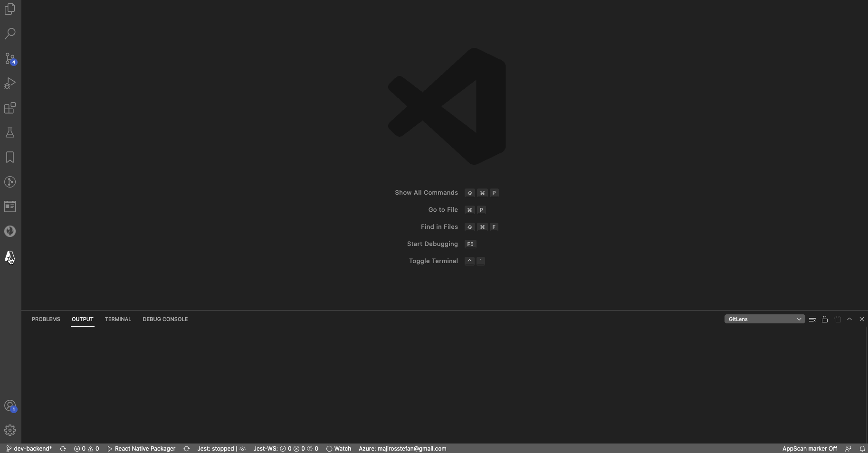This screenshot has height=453, width=868.
Task: Toggle the Watch status item
Action: coord(339,449)
